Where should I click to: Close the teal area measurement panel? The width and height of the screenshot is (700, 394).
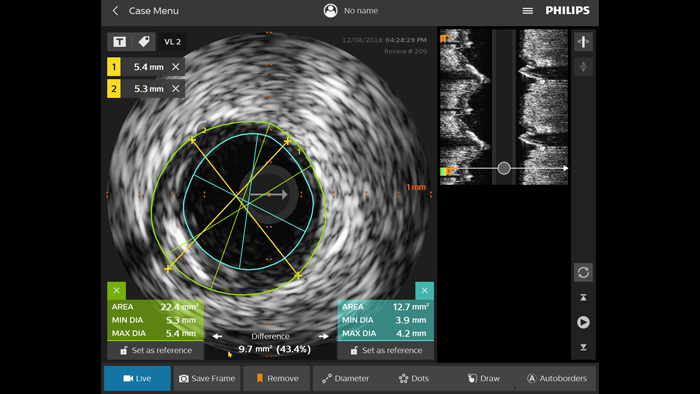coord(425,290)
